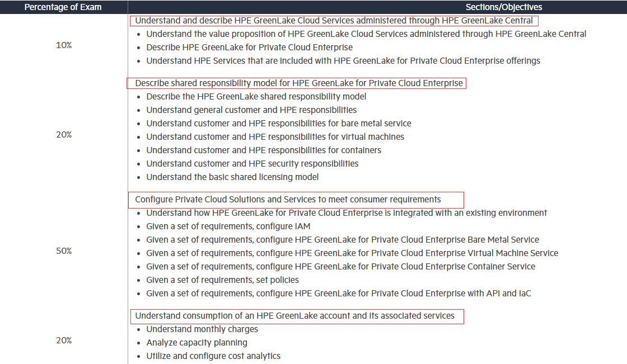This screenshot has width=627, height=364.
Task: Click 'Utilize and configure cost analytics' bullet
Action: [x=213, y=356]
